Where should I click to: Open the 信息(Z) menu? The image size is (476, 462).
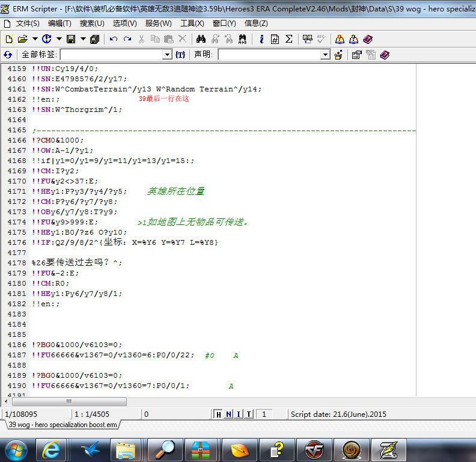click(256, 23)
